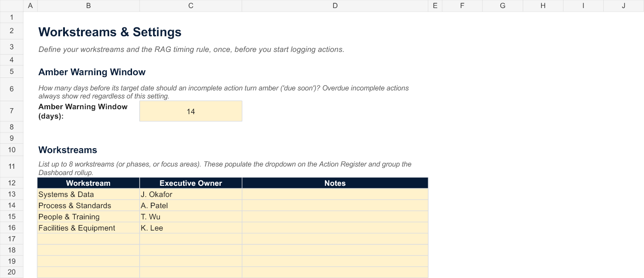Select column F header
Viewport: 644px width, 278px height.
click(462, 6)
